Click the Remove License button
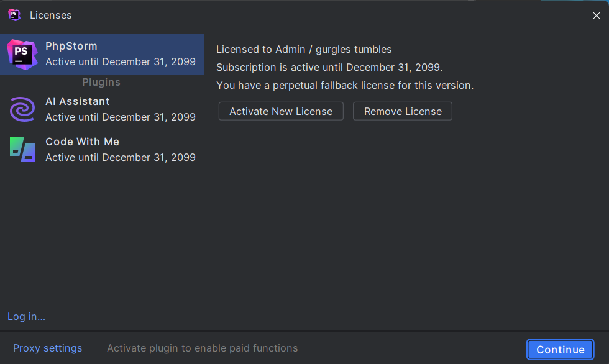This screenshot has width=609, height=364. 403,111
